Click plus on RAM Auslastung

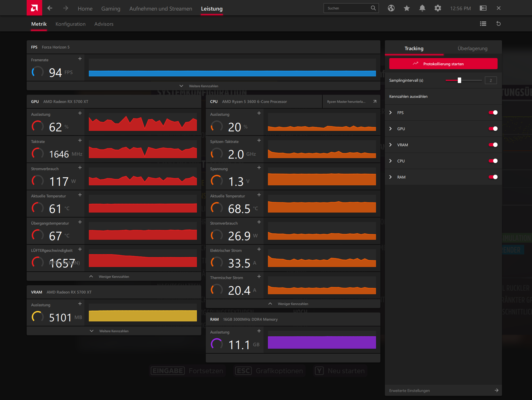tap(259, 331)
